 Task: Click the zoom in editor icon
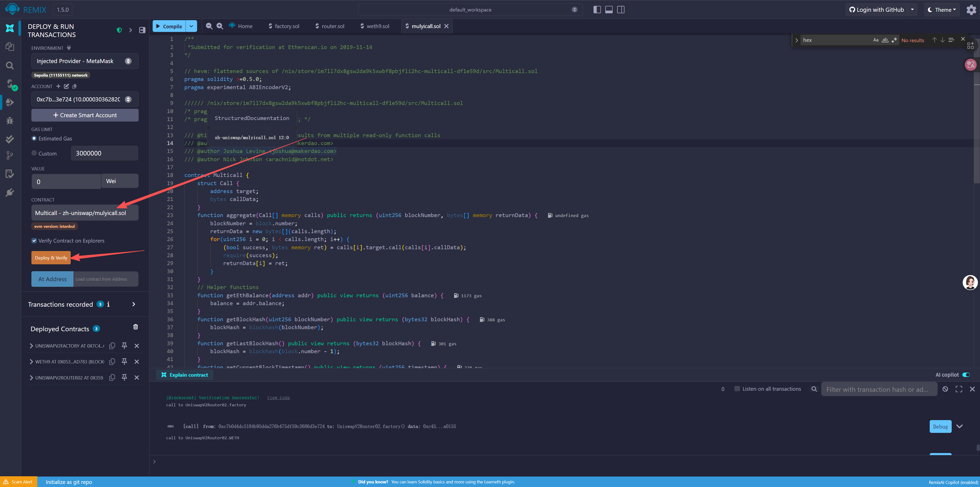[x=220, y=26]
